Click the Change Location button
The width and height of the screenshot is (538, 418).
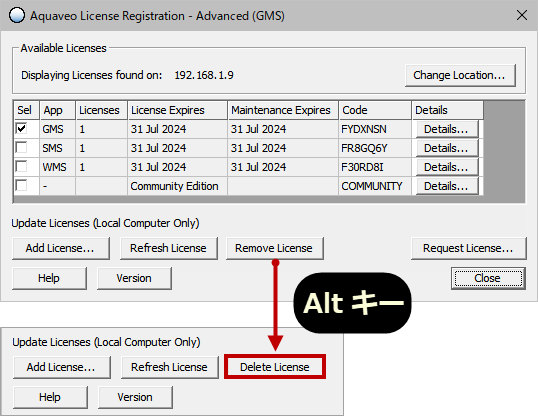(x=460, y=75)
